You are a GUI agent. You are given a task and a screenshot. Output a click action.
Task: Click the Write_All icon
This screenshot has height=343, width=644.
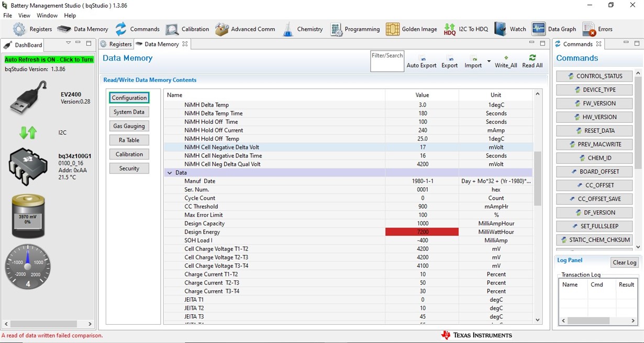[506, 62]
